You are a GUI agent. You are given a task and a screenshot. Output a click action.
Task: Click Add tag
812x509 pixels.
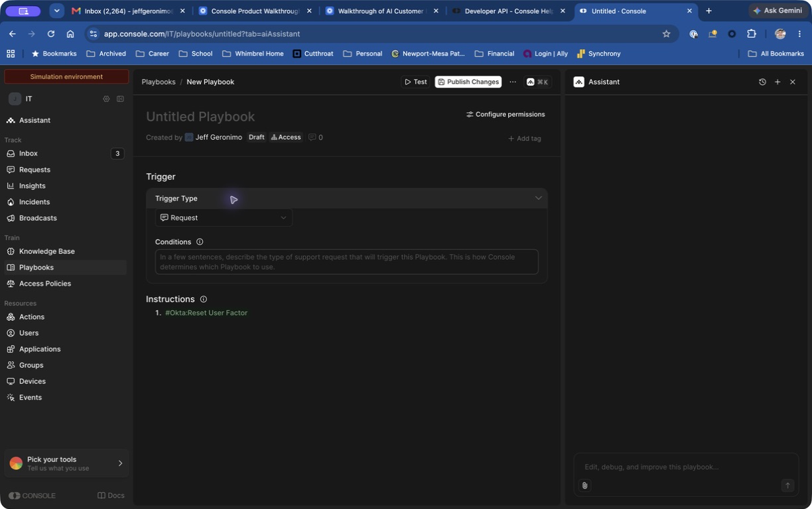(x=524, y=139)
